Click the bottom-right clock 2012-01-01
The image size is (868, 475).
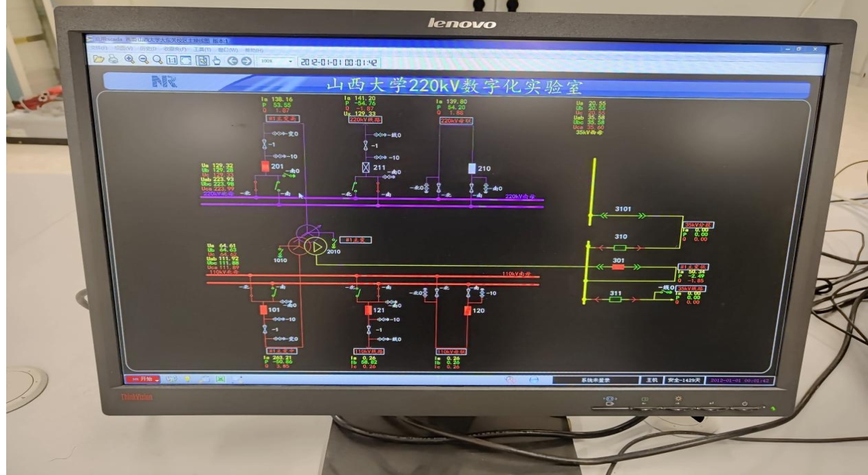[739, 381]
